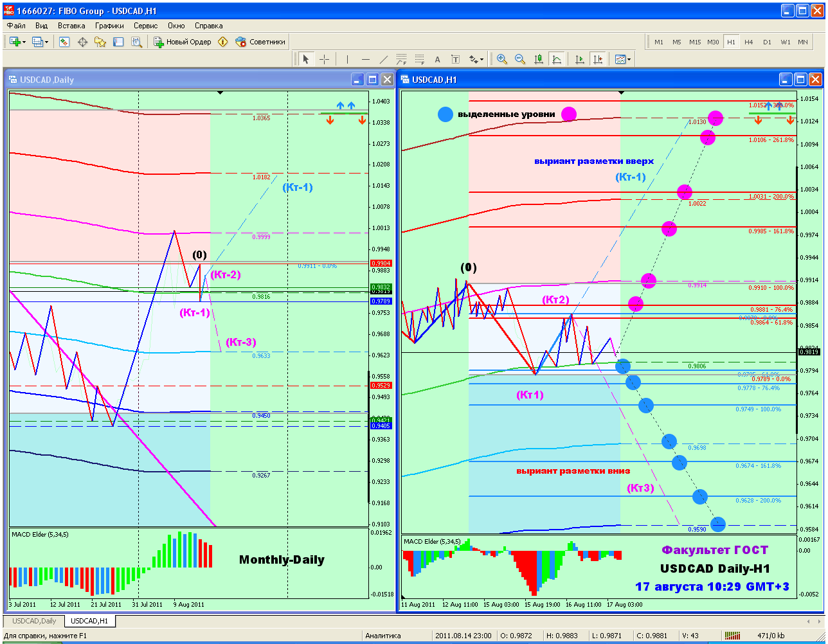Select the cursor arrow tool
The width and height of the screenshot is (828, 644).
[306, 59]
